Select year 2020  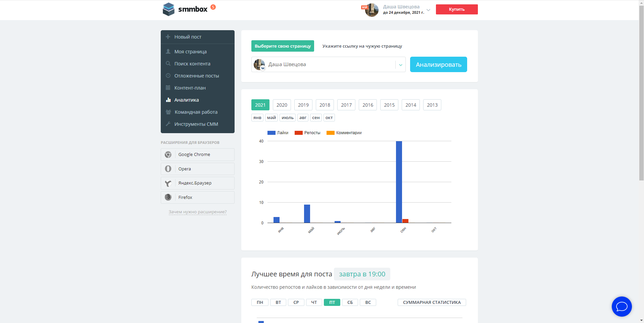(x=282, y=105)
